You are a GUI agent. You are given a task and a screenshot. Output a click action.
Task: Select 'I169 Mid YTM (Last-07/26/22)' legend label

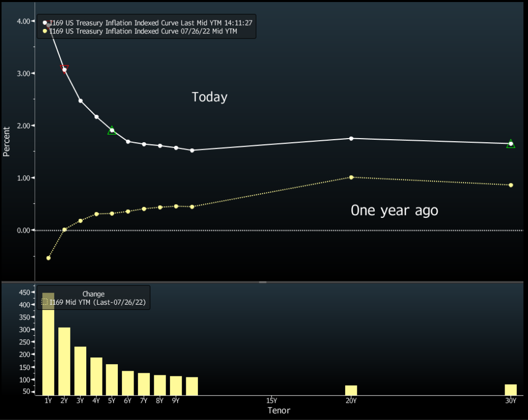coord(96,302)
